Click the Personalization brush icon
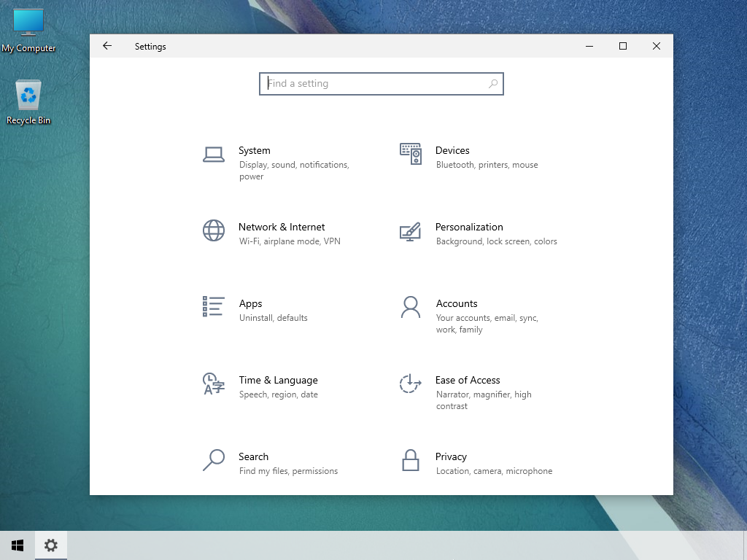Image resolution: width=747 pixels, height=560 pixels. (x=410, y=230)
